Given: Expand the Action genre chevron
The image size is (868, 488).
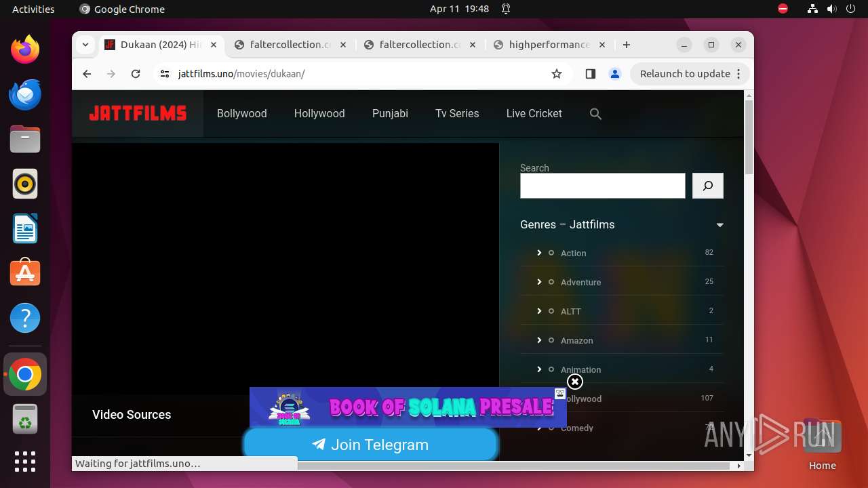Looking at the screenshot, I should coord(539,253).
